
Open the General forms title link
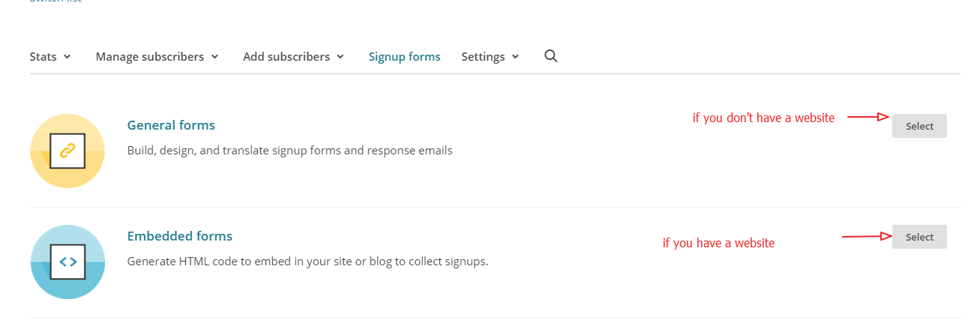pyautogui.click(x=171, y=125)
